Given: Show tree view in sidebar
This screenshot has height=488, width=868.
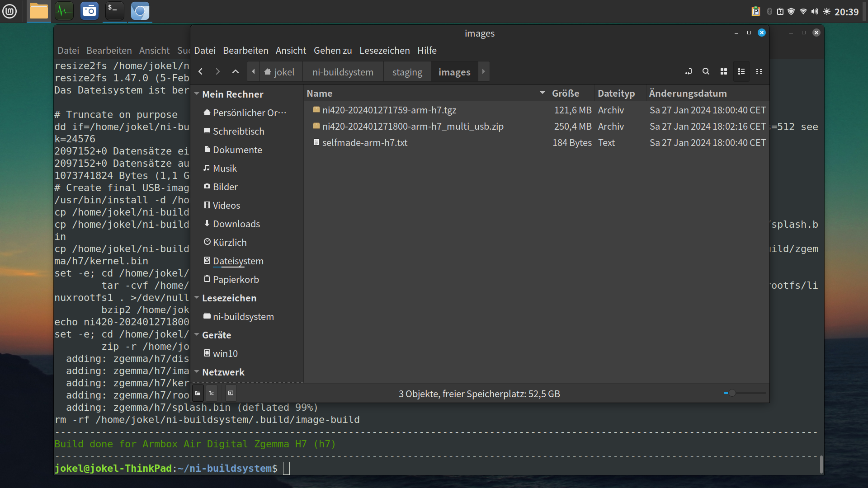Looking at the screenshot, I should pos(212,393).
